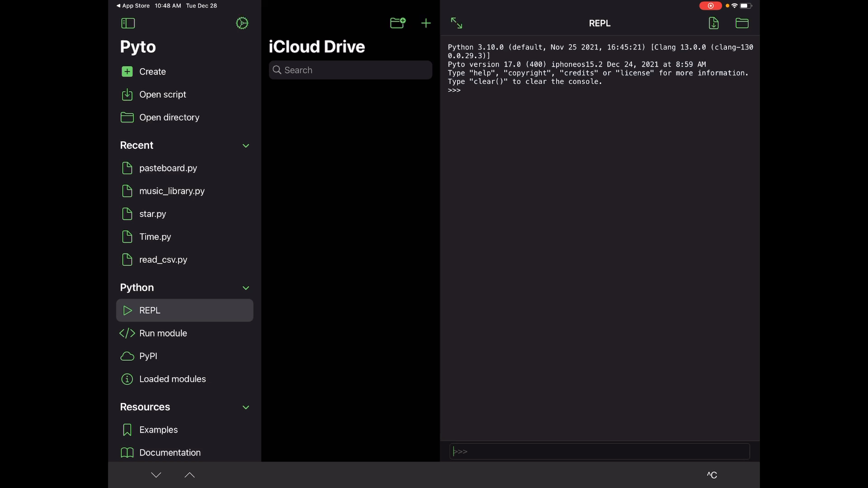Screen dimensions: 868x488
Task: Choose Open directory in the sidebar
Action: click(184, 117)
